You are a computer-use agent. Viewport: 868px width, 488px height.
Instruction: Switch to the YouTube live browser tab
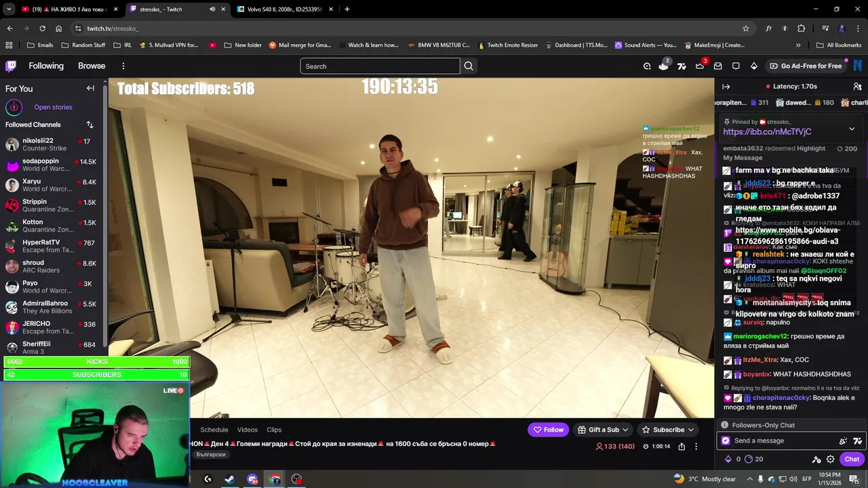pos(70,9)
